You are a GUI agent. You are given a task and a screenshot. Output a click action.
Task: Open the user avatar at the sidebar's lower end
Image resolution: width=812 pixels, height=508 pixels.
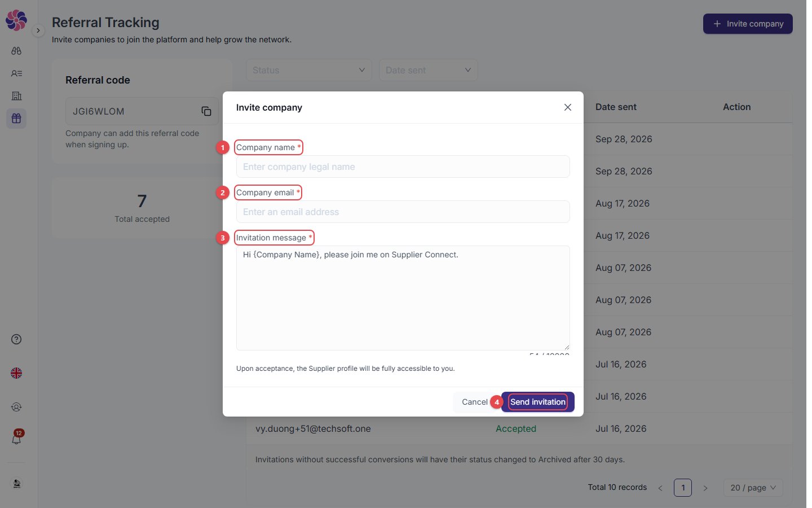[17, 484]
